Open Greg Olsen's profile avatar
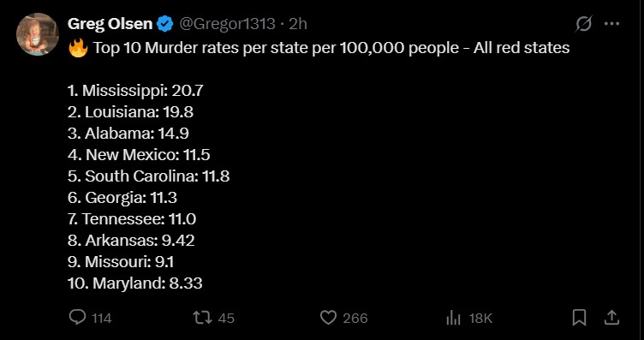The image size is (644, 340). coord(38,34)
